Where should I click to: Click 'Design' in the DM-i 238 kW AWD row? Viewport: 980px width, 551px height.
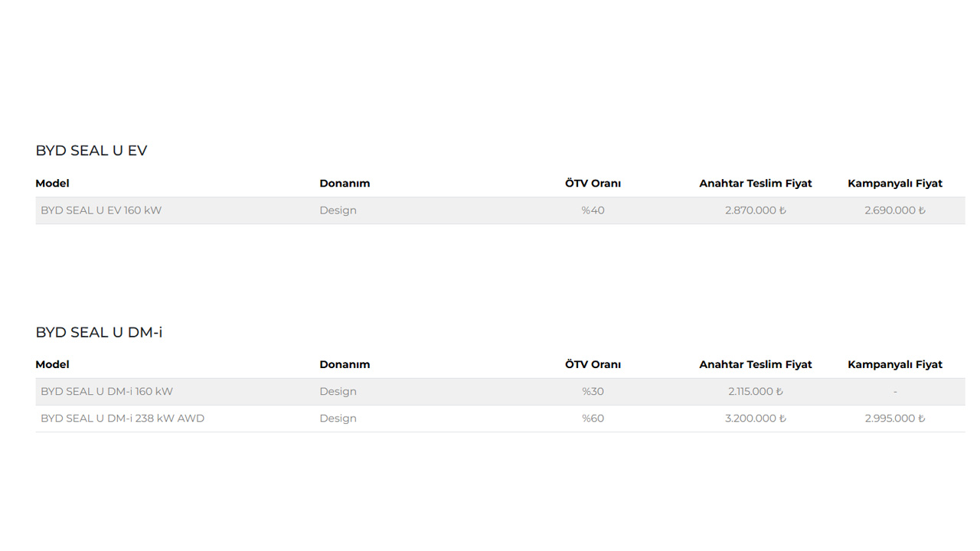tap(338, 419)
